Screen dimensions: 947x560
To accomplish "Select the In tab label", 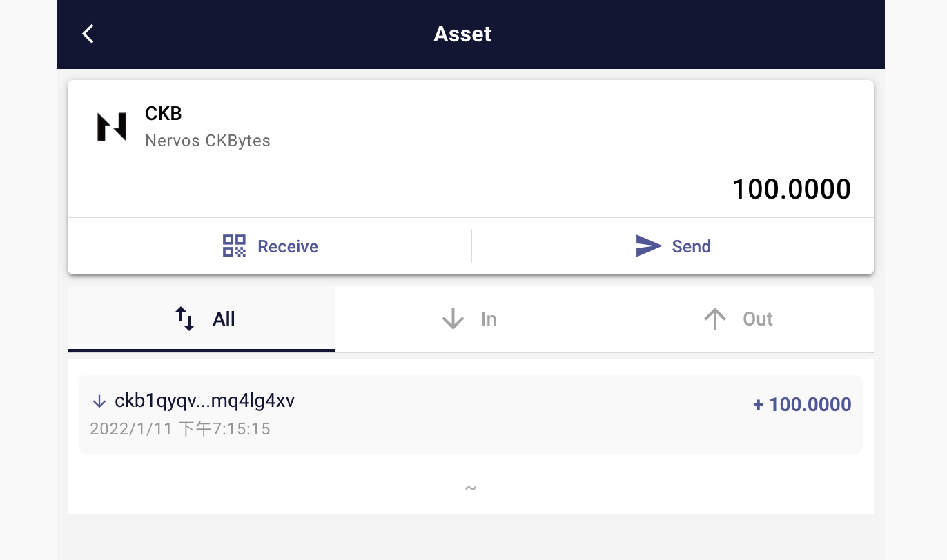I will pyautogui.click(x=489, y=319).
